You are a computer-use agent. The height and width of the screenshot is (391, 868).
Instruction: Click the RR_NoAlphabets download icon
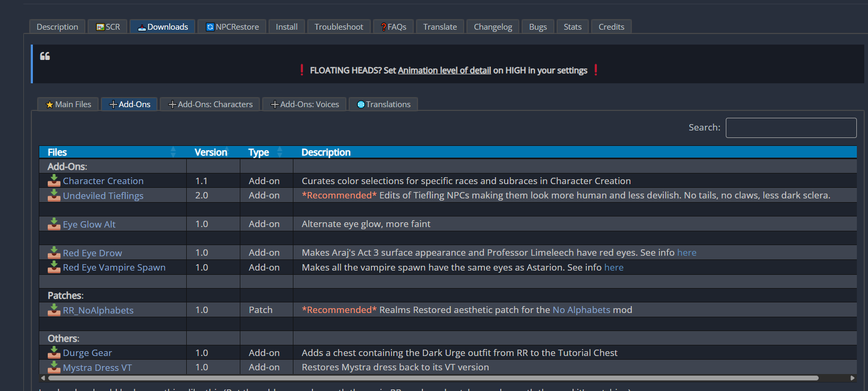point(54,310)
